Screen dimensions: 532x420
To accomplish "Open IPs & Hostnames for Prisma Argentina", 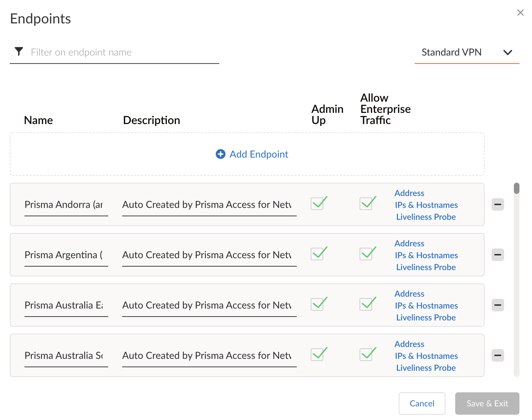I will point(426,255).
